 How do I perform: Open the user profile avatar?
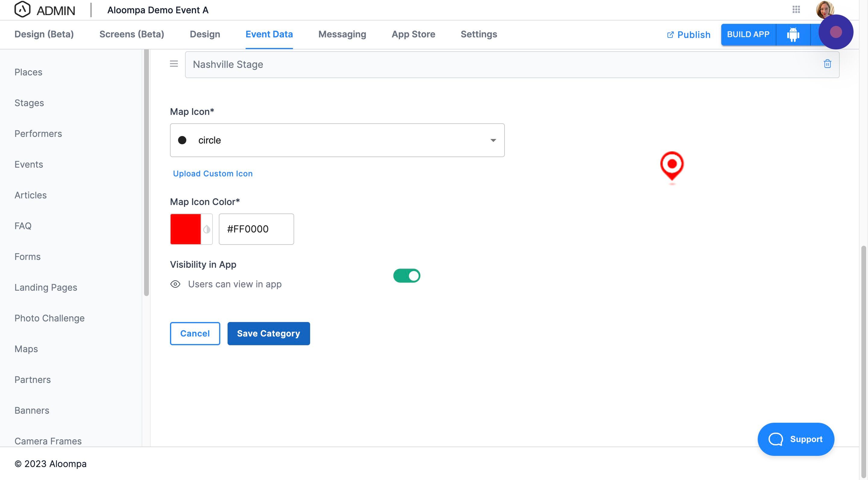point(825,9)
